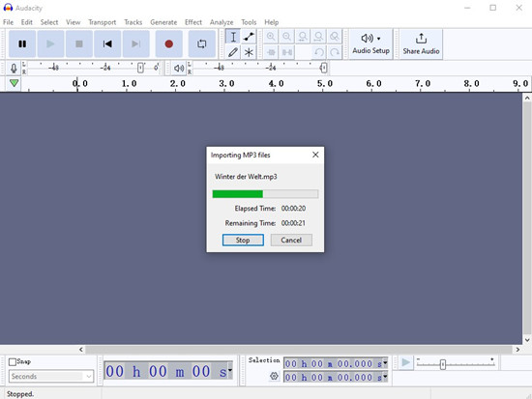The width and height of the screenshot is (532, 399).
Task: Open the Help menu
Action: coord(272,22)
